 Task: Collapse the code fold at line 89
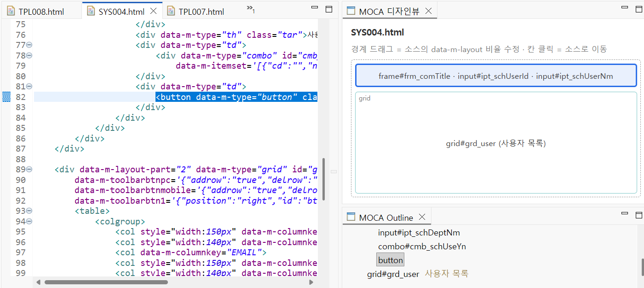coord(29,170)
